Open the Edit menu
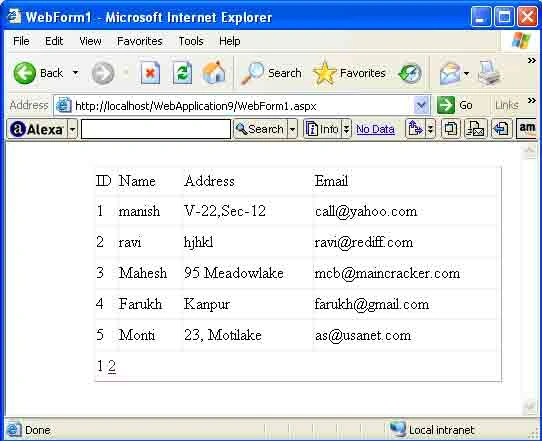The height and width of the screenshot is (441, 542). (x=54, y=41)
